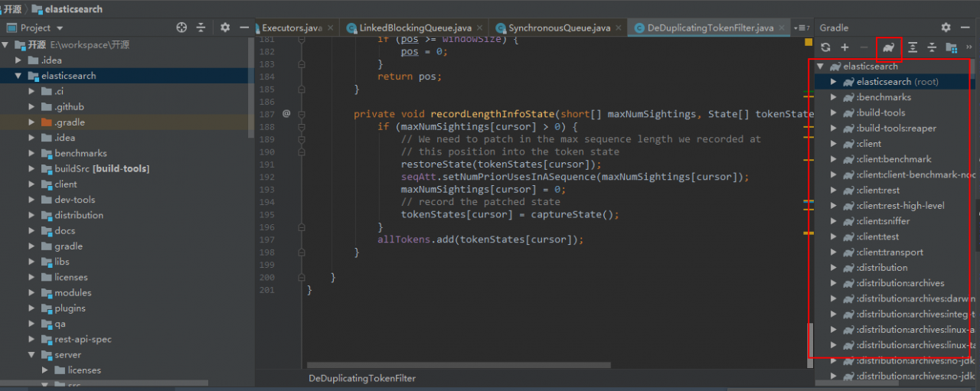Screen dimensions: 980x391
Task: Expand modules folder in Project tree
Action: (x=32, y=292)
